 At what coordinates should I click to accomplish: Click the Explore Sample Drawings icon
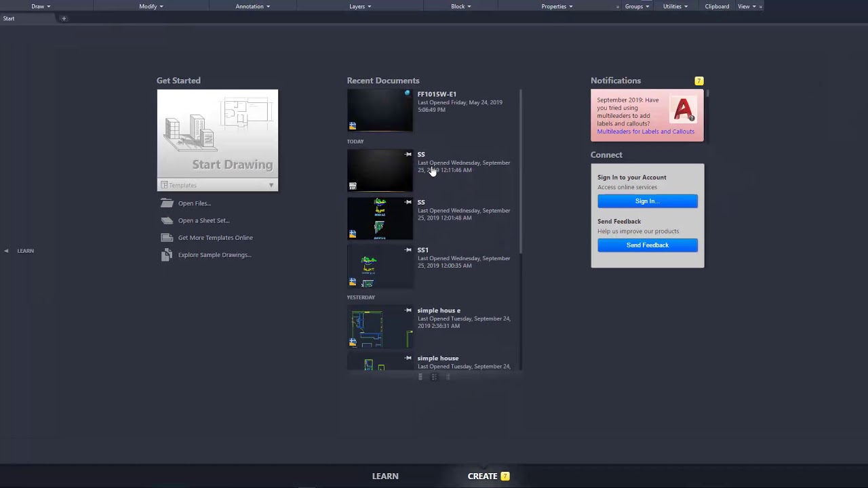167,255
